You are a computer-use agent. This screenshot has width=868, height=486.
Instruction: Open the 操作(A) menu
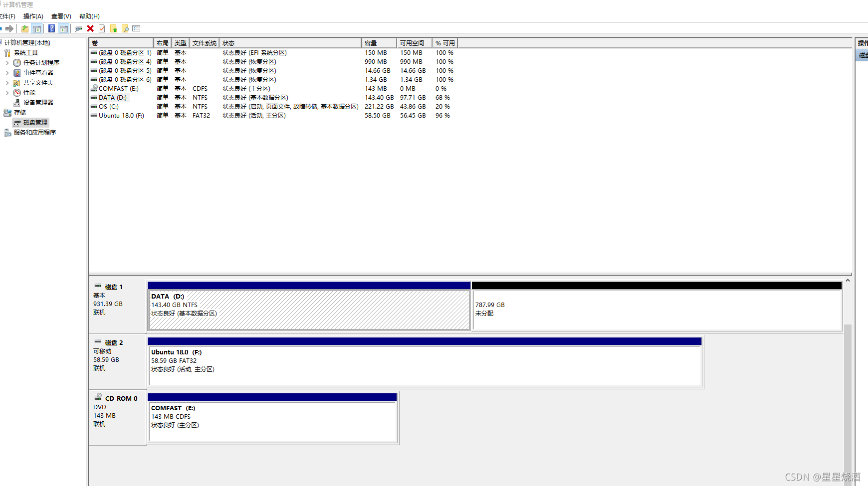coord(33,16)
